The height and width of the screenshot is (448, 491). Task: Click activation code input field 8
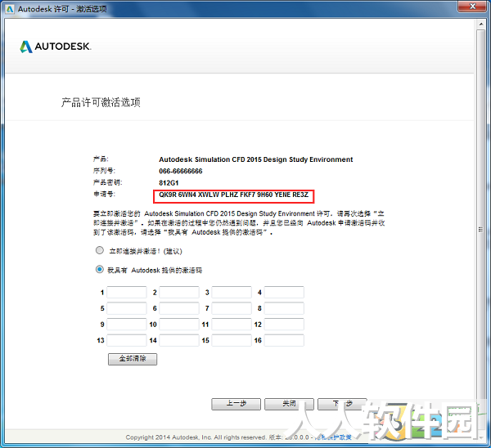[x=284, y=308]
